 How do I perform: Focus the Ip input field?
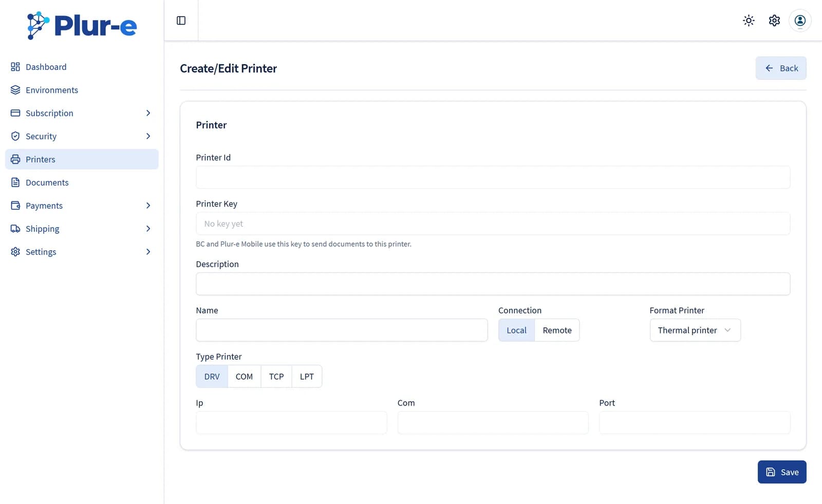coord(291,423)
